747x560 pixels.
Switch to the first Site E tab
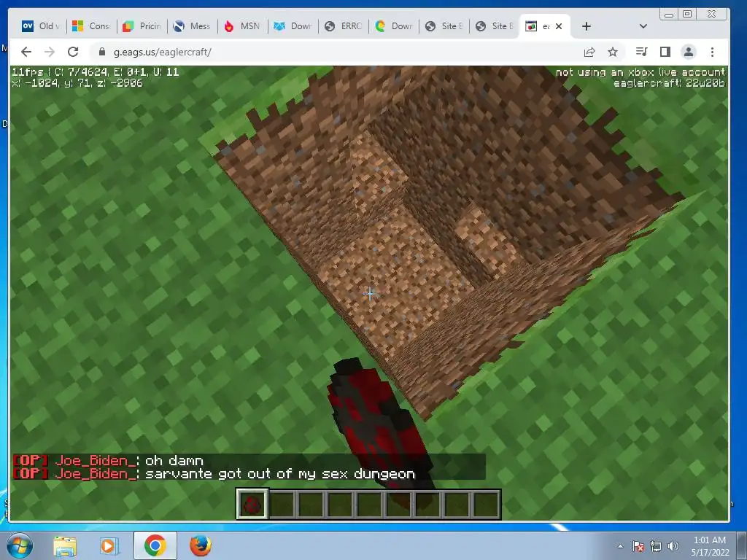444,26
